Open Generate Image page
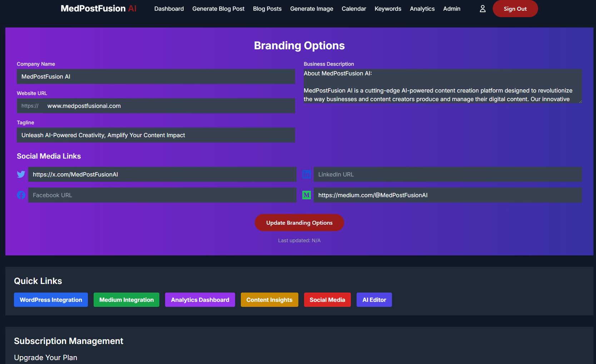Image resolution: width=596 pixels, height=364 pixels. 312,9
